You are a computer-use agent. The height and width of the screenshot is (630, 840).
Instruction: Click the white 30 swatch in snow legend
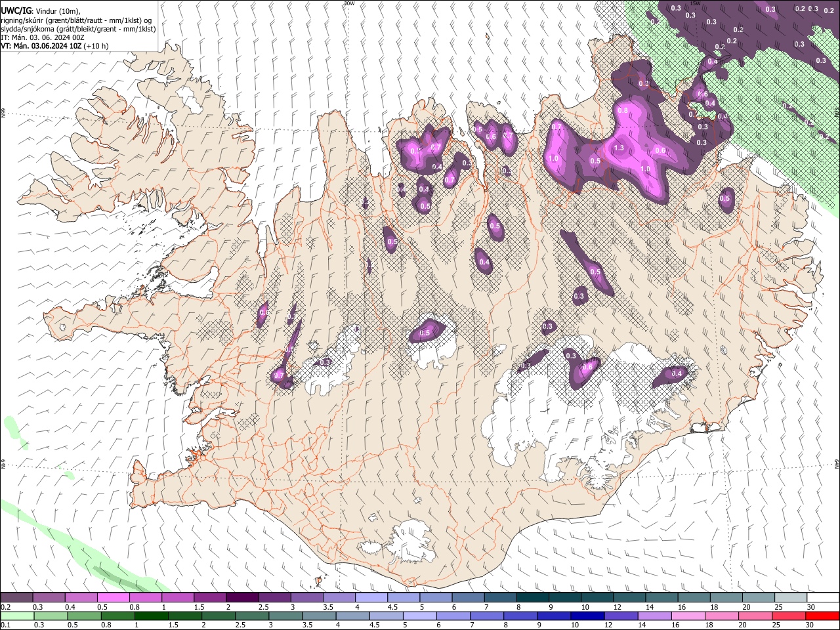tap(823, 597)
